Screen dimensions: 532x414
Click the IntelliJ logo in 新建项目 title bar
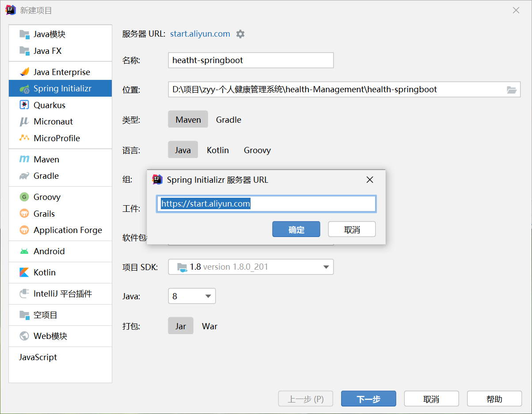[x=11, y=10]
